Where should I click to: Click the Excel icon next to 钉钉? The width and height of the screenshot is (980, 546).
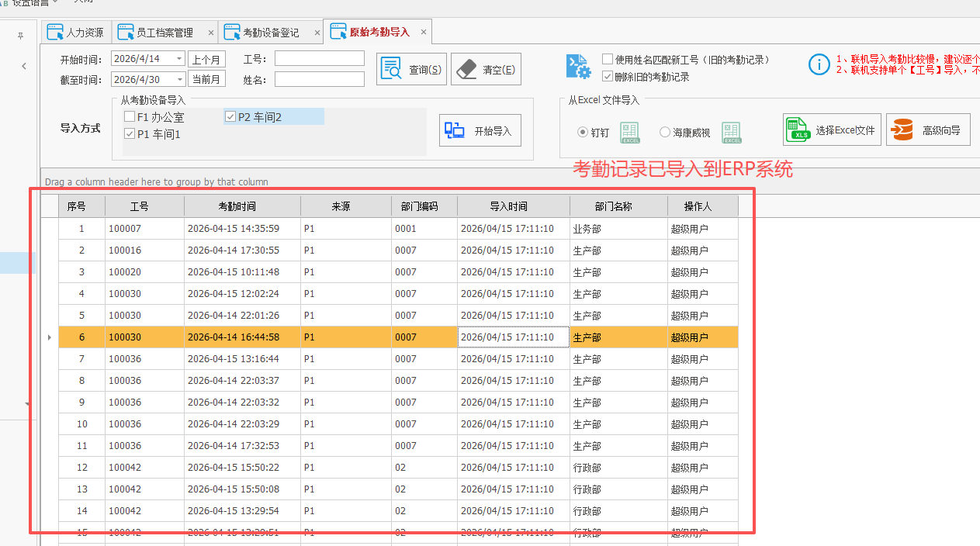tap(629, 132)
